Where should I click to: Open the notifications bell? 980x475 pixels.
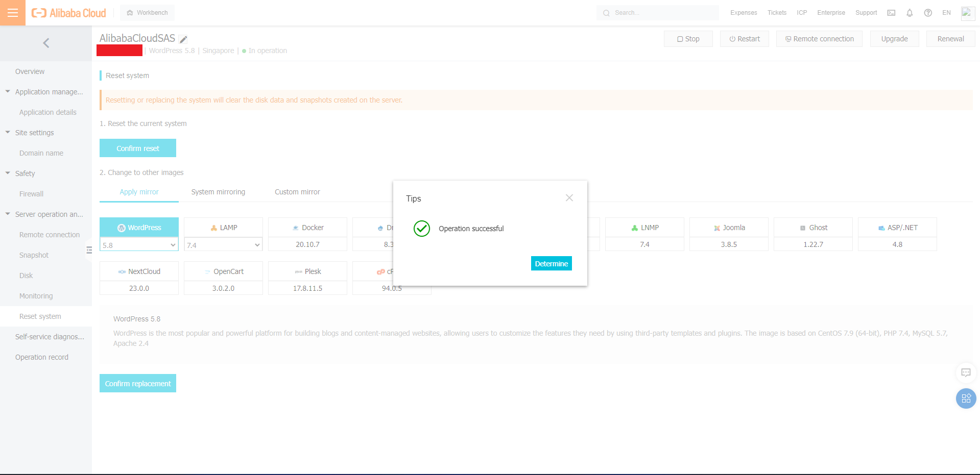[910, 13]
